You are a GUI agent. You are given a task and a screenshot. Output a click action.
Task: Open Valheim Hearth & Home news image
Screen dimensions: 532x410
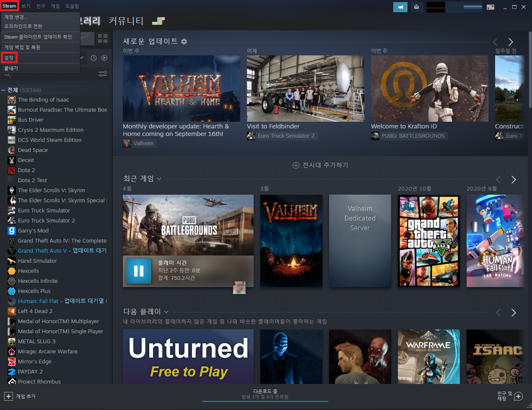tap(182, 89)
